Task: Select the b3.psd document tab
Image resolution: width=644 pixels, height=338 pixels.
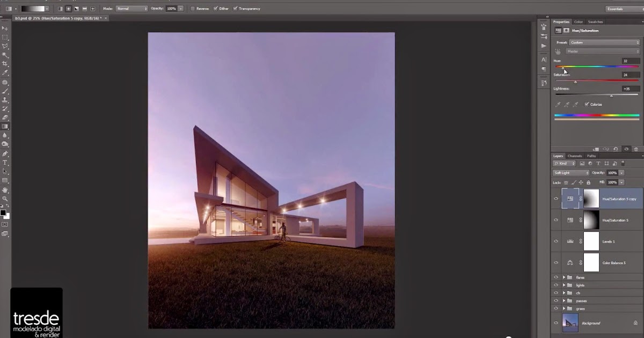Action: coord(61,18)
